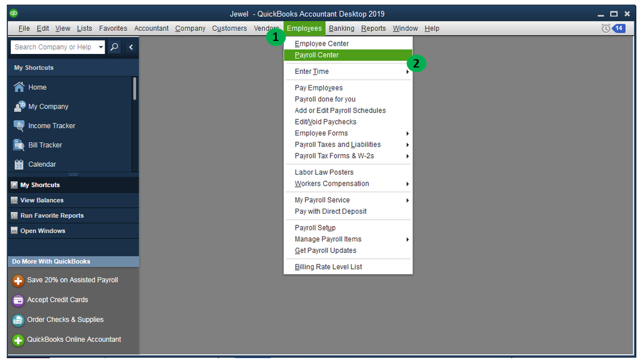The height and width of the screenshot is (364, 642).
Task: Open the Company menu
Action: click(x=190, y=28)
